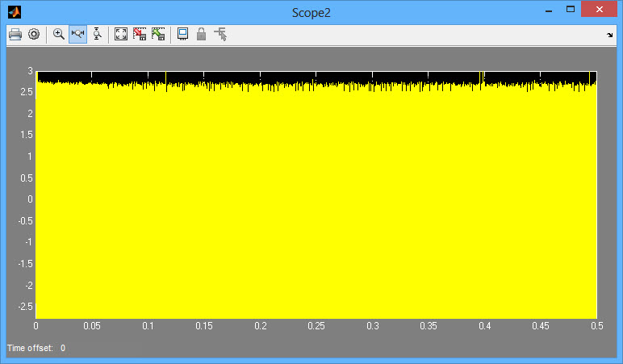Maximize the Scope2 window

[572, 11]
